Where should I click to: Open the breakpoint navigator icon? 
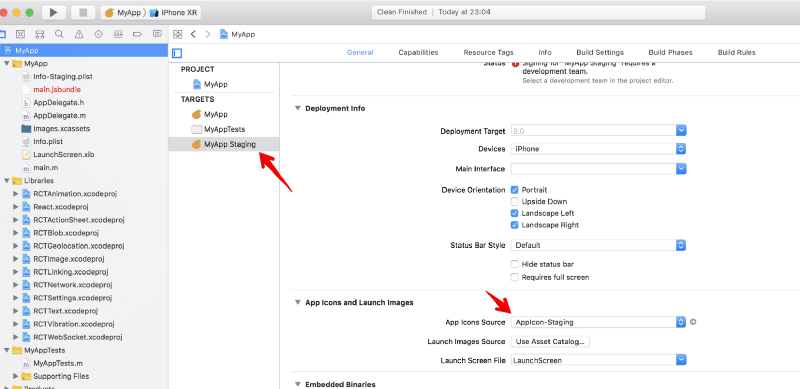tap(137, 34)
